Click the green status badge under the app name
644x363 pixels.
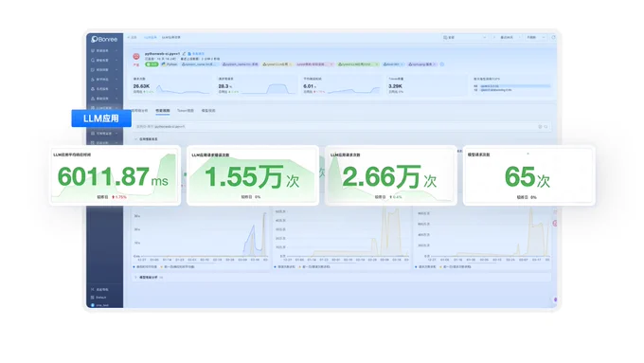coord(152,64)
